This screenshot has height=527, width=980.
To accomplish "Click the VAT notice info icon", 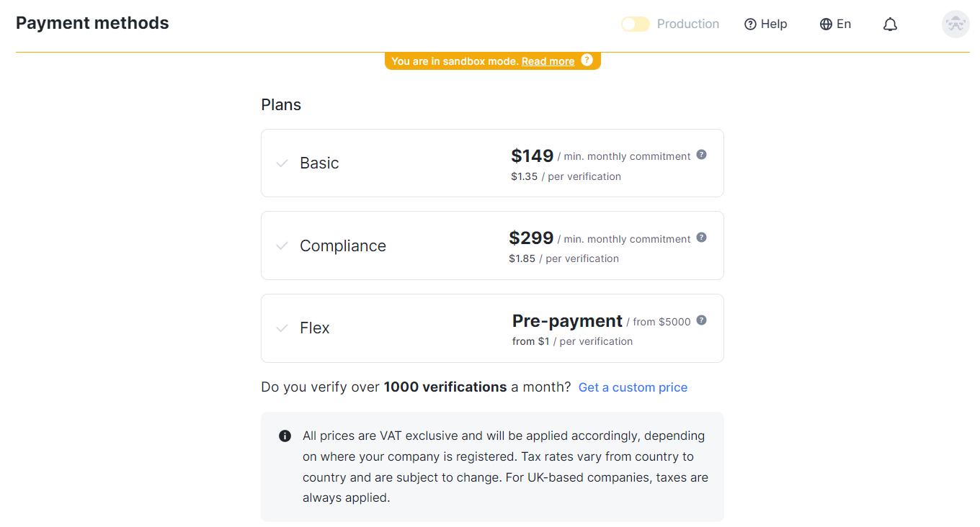I will point(285,436).
